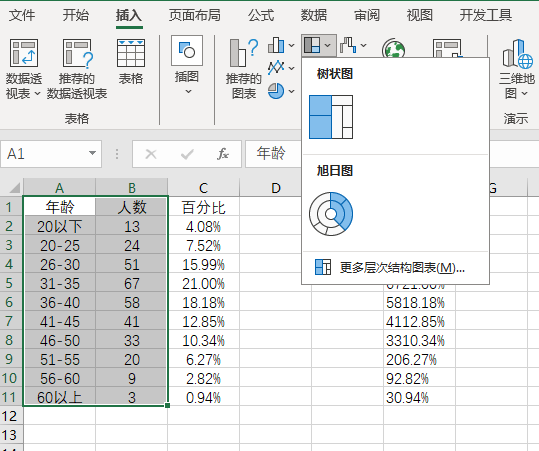The height and width of the screenshot is (451, 539).
Task: Switch to the 开始 ribbon tab
Action: [x=76, y=15]
